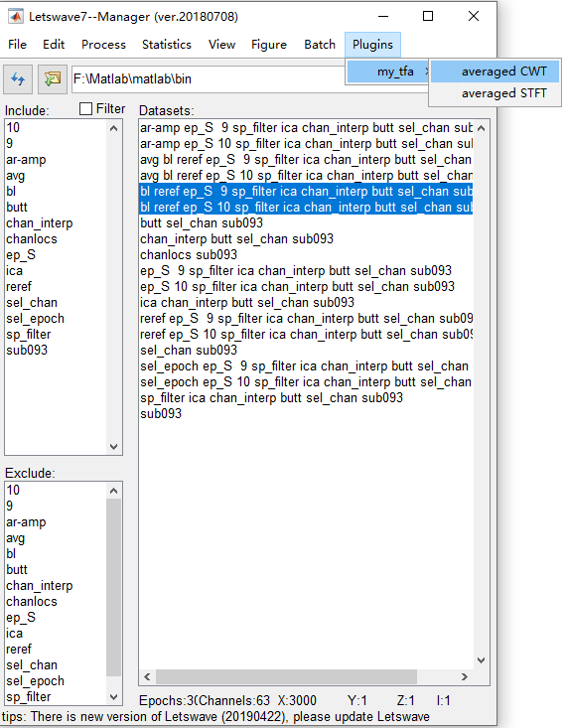Select '9' in Exclude list
The width and height of the screenshot is (567, 728).
(56, 507)
